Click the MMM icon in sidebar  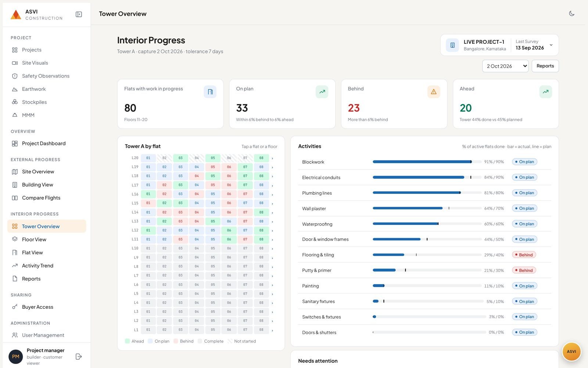point(15,115)
